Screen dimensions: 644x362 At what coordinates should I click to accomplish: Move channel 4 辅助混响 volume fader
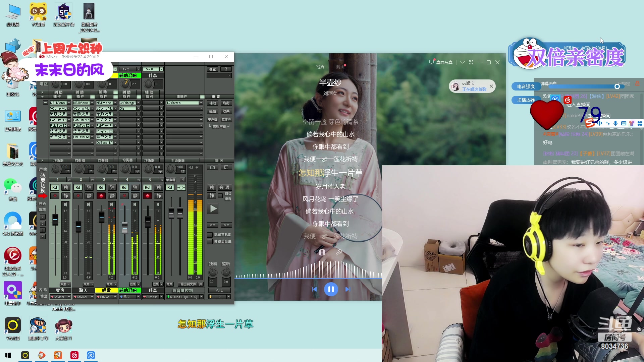125,228
